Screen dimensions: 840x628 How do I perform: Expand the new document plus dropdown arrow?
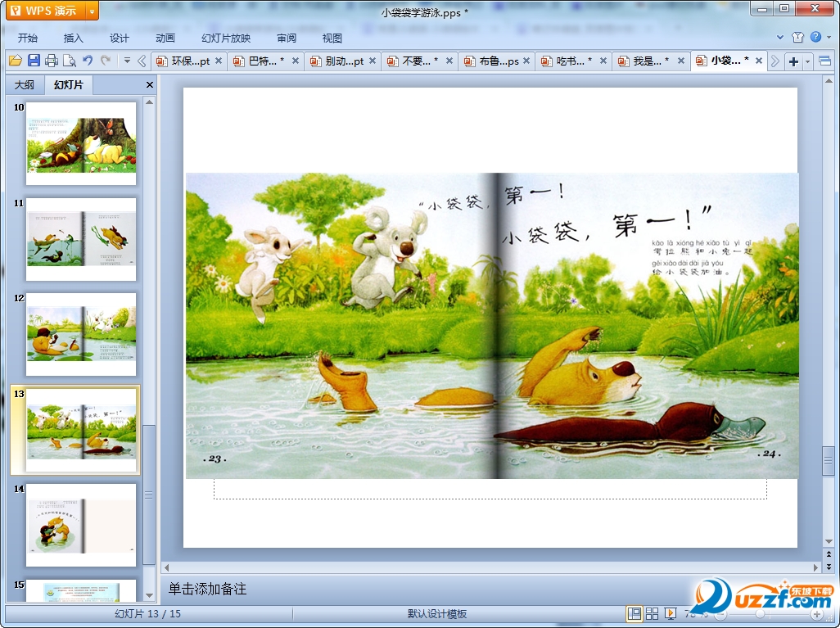(807, 61)
